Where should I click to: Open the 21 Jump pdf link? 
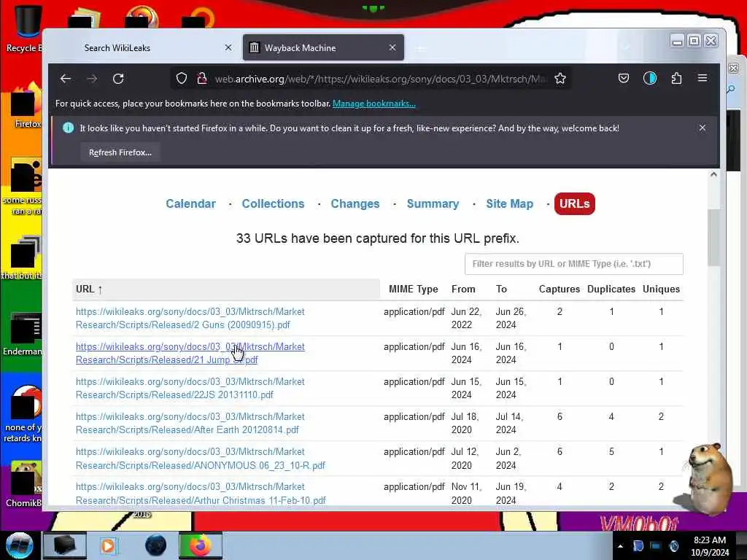coord(190,354)
